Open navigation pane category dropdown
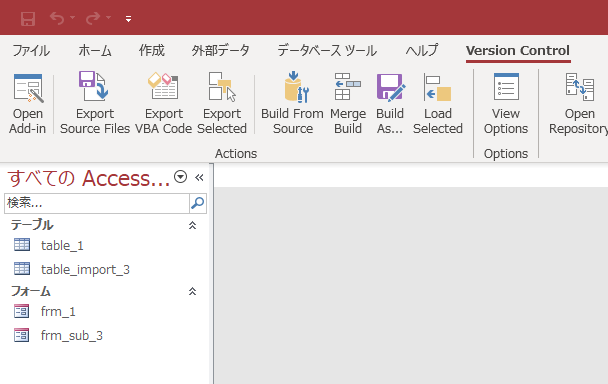The height and width of the screenshot is (384, 608). click(180, 177)
